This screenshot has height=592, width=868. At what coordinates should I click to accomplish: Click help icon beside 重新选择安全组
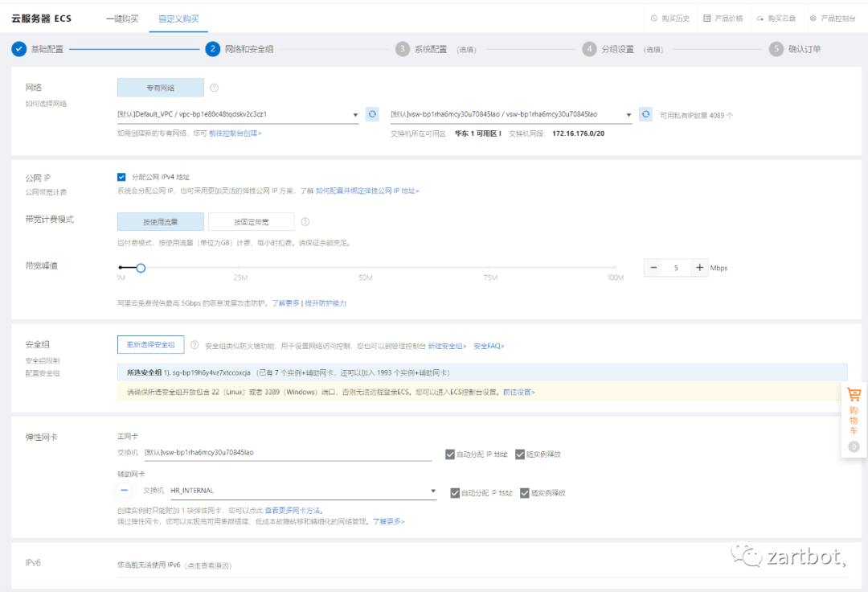[194, 344]
